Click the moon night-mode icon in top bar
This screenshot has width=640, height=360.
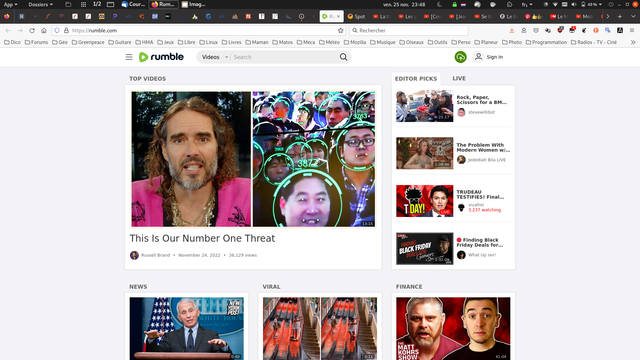[x=440, y=4]
